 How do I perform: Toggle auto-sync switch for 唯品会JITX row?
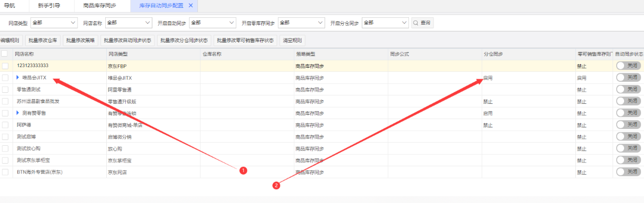(x=628, y=78)
